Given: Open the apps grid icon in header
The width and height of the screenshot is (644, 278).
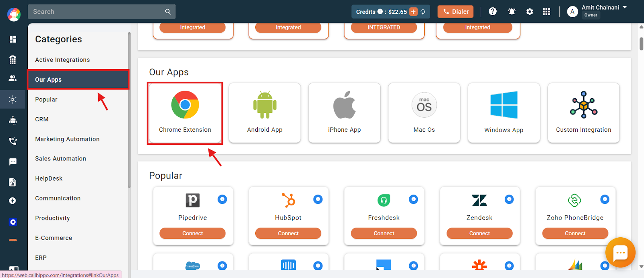Looking at the screenshot, I should (x=546, y=12).
